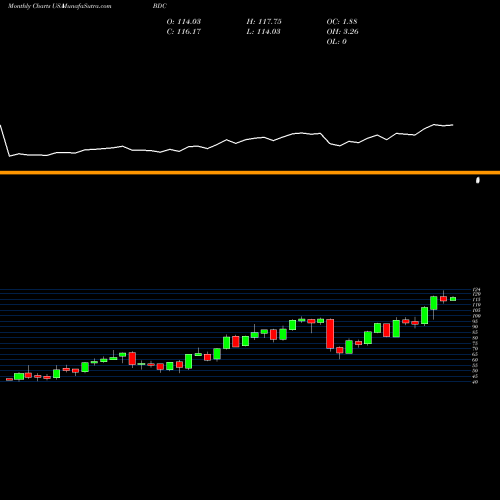Click the final point of the white line chart
500x500 pixels.
[453, 125]
